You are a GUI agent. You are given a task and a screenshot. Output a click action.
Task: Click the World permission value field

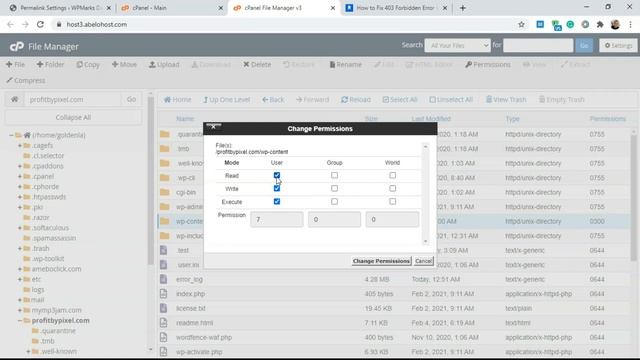click(x=392, y=219)
